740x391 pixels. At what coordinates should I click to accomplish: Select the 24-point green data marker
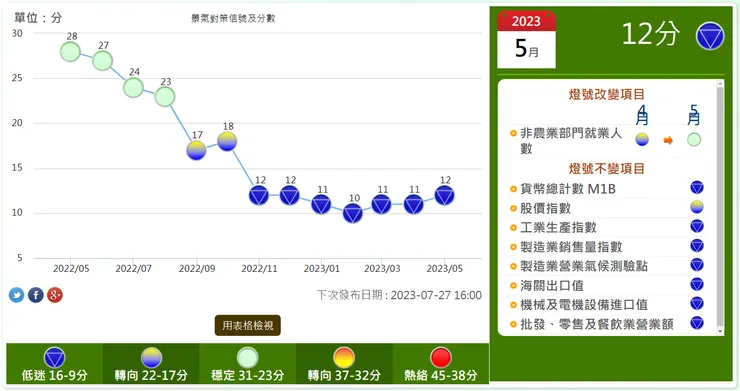134,87
